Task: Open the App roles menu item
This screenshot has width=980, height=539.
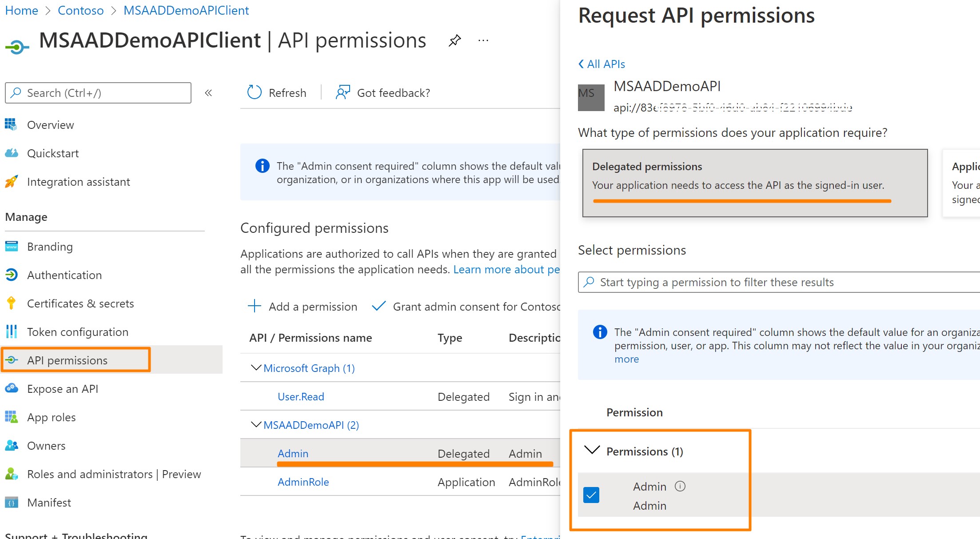Action: [x=51, y=417]
